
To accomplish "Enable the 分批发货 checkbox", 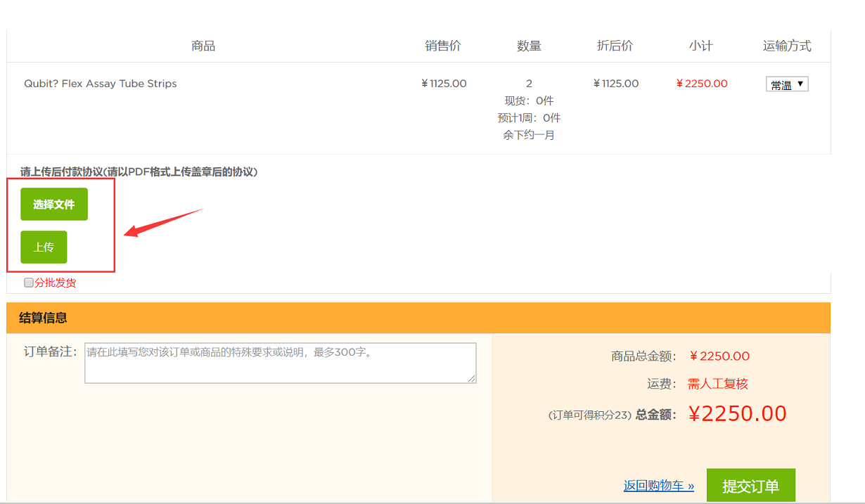I will point(29,283).
